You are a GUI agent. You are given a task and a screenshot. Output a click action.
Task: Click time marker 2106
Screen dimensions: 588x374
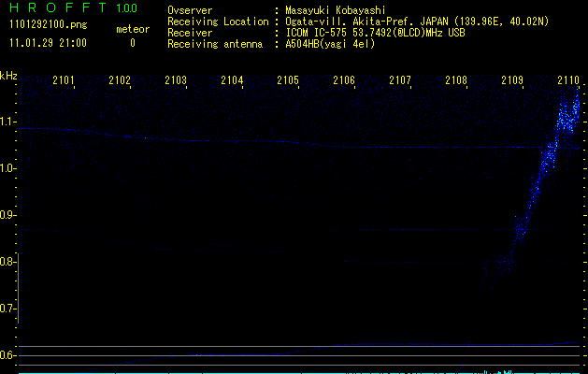tap(344, 79)
